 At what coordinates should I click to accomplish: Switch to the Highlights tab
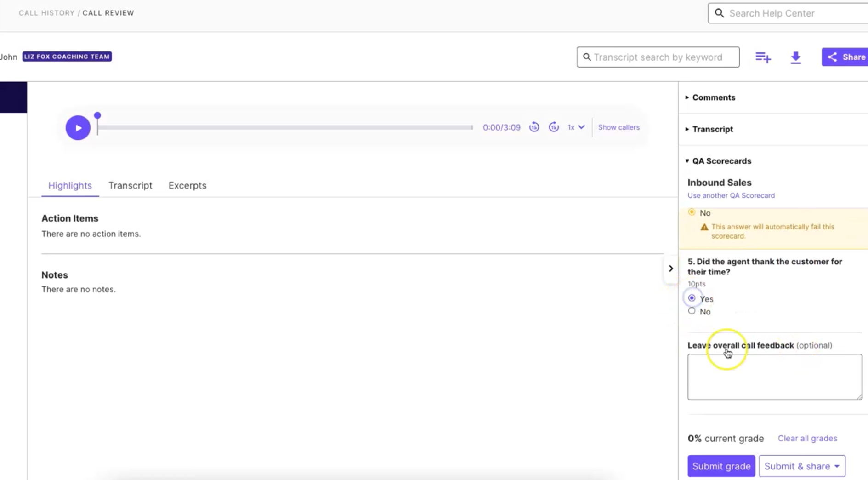(x=70, y=185)
